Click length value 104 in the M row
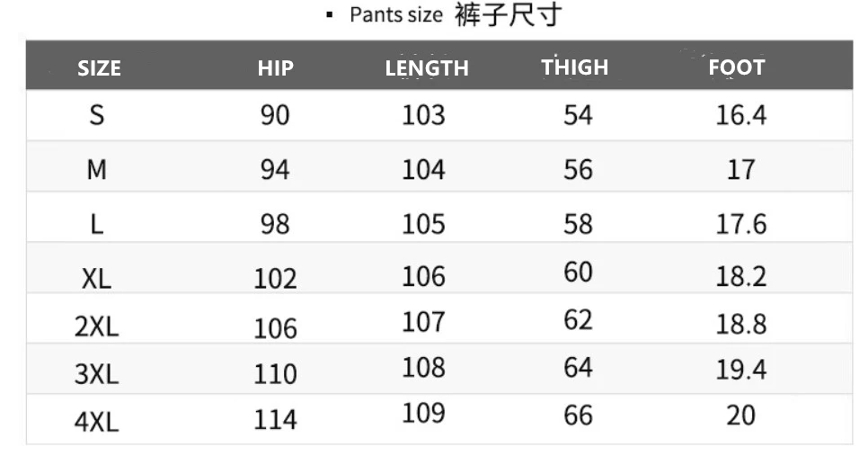This screenshot has width=868, height=465. click(x=423, y=169)
